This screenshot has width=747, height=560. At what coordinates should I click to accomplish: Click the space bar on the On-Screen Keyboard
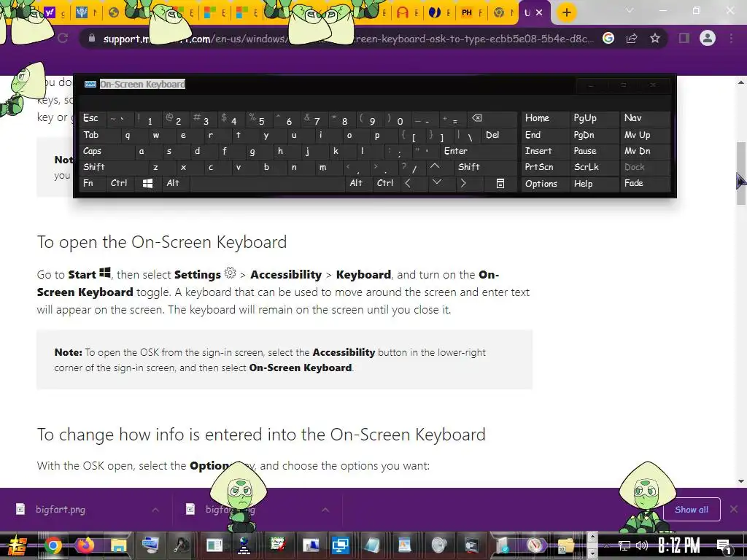(x=268, y=183)
